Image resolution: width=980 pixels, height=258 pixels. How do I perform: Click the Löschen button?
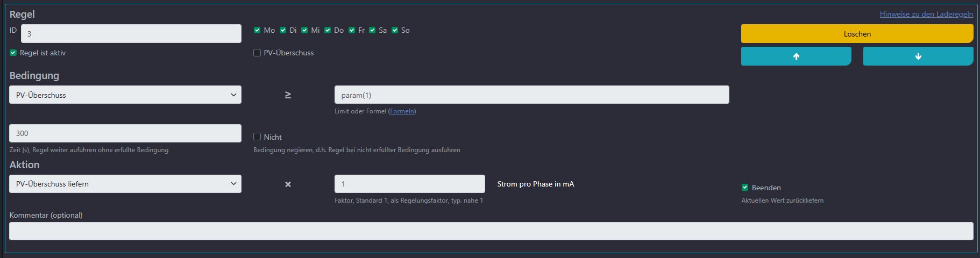pos(857,34)
